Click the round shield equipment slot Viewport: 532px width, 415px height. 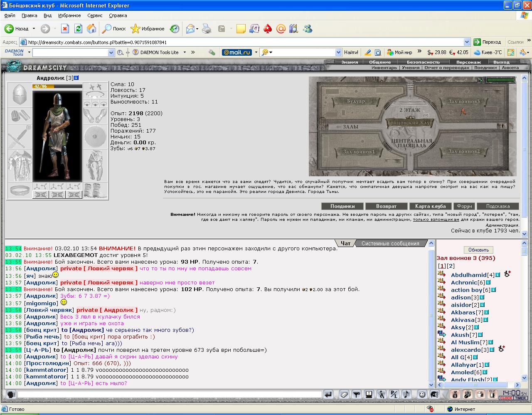click(x=95, y=136)
